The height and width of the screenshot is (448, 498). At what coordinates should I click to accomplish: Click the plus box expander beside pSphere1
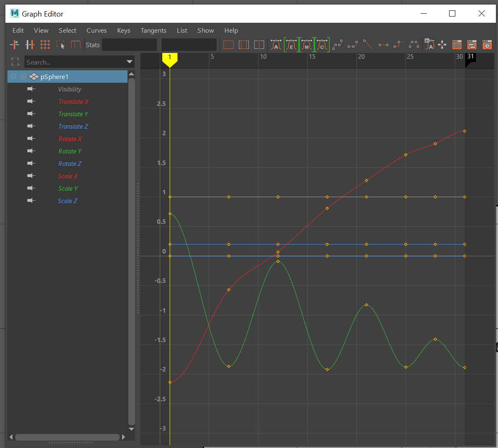click(x=23, y=77)
